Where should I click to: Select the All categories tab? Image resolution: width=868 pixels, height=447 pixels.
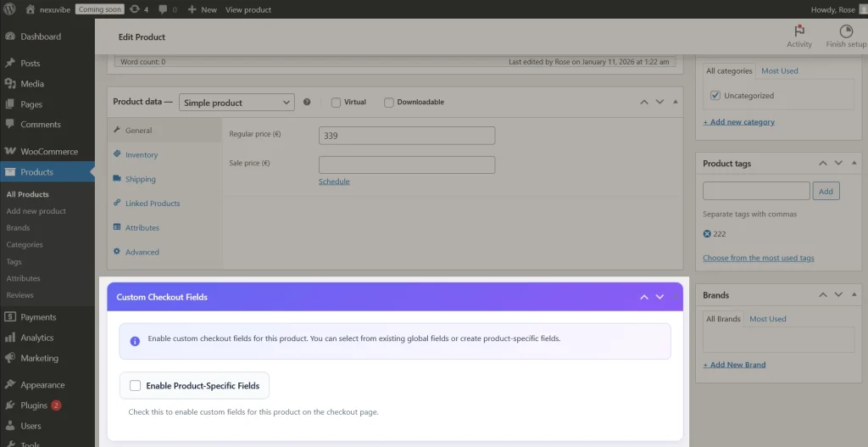tap(729, 71)
